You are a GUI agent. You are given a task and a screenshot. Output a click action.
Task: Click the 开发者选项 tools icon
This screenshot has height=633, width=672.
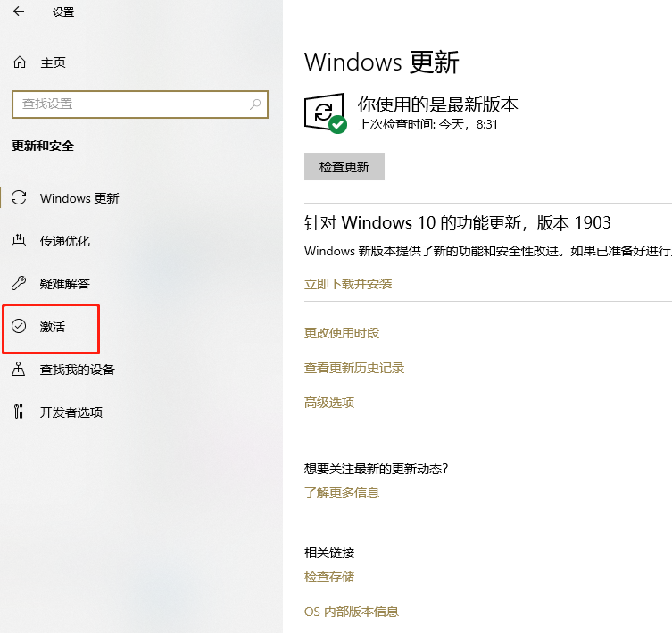pyautogui.click(x=19, y=412)
